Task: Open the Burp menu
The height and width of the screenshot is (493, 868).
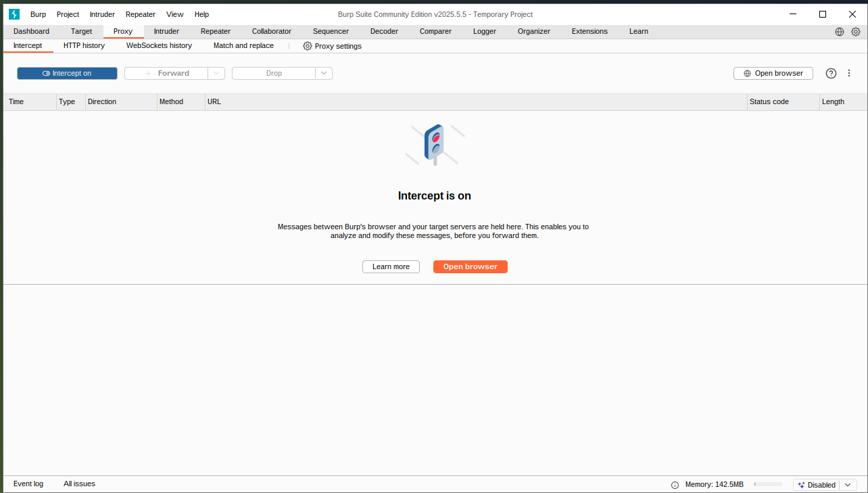Action: [38, 14]
